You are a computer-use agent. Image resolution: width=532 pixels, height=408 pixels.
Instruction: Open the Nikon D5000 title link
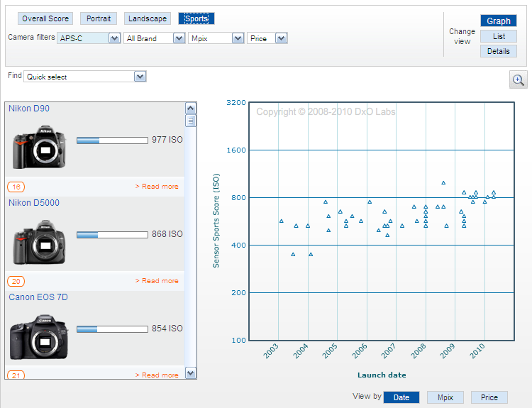coord(34,203)
